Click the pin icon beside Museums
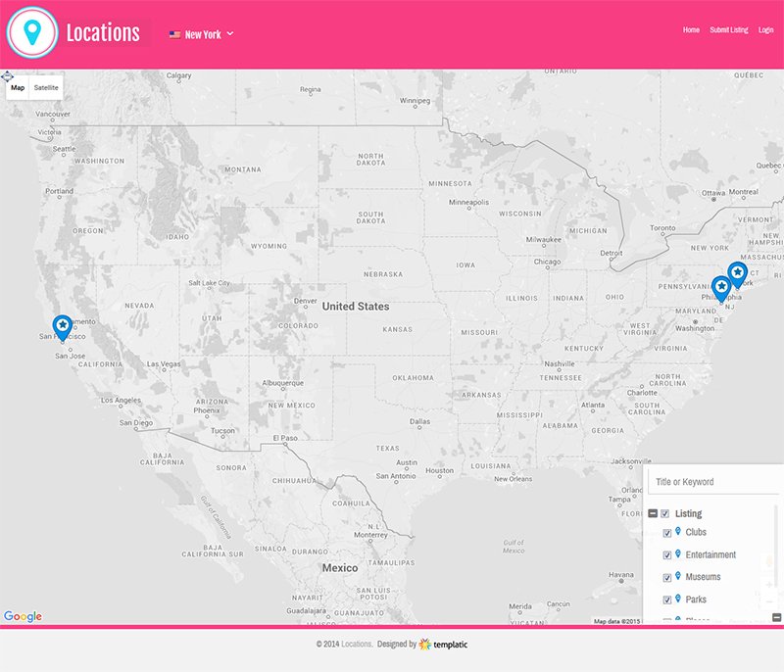The image size is (784, 672). pyautogui.click(x=678, y=576)
